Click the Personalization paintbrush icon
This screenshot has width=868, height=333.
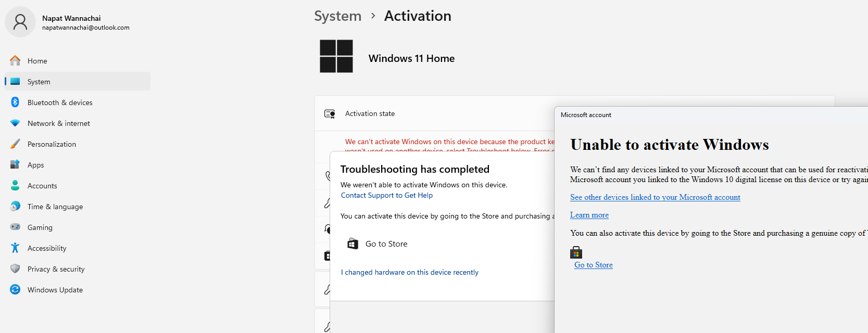tap(15, 144)
